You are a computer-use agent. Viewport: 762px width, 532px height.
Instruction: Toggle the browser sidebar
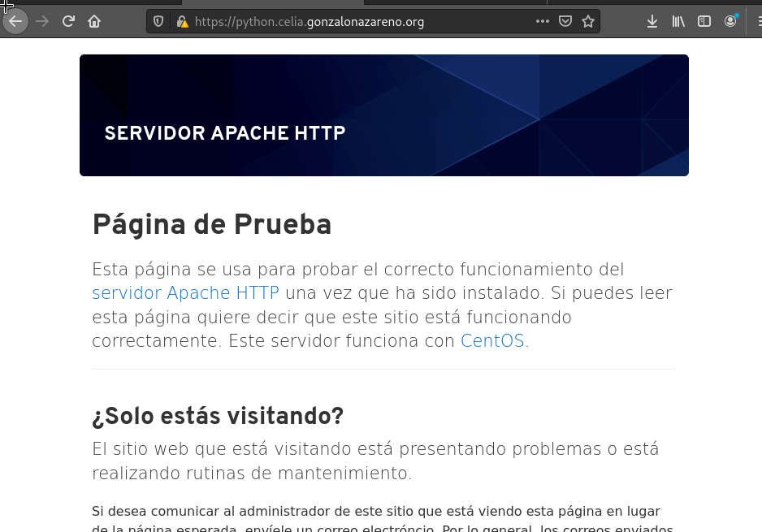click(x=704, y=21)
